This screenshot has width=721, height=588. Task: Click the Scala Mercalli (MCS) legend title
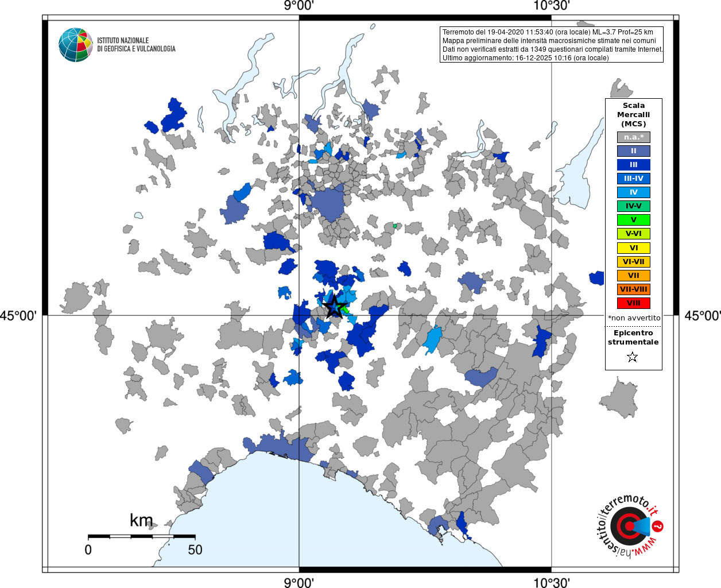[x=634, y=114]
